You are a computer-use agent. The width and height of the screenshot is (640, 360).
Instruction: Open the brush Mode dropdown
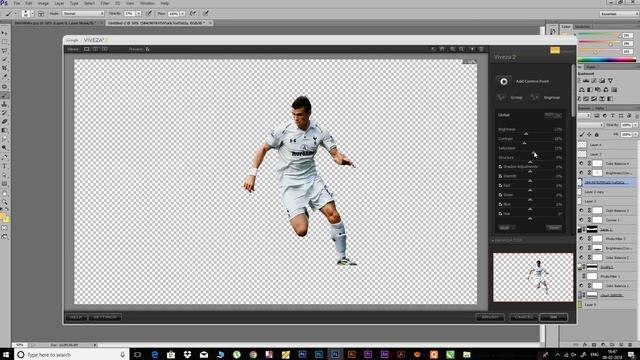pyautogui.click(x=83, y=13)
